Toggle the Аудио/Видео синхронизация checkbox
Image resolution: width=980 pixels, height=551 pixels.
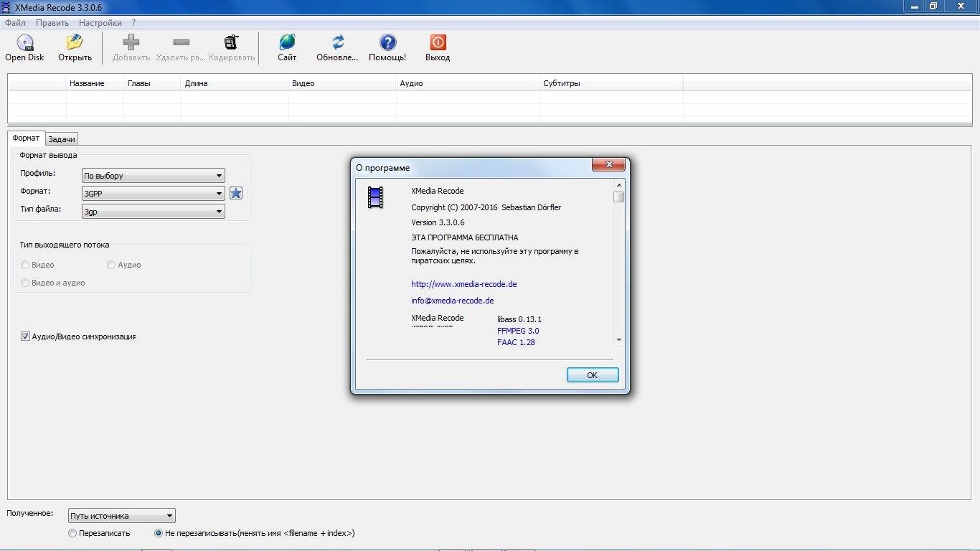pos(25,336)
